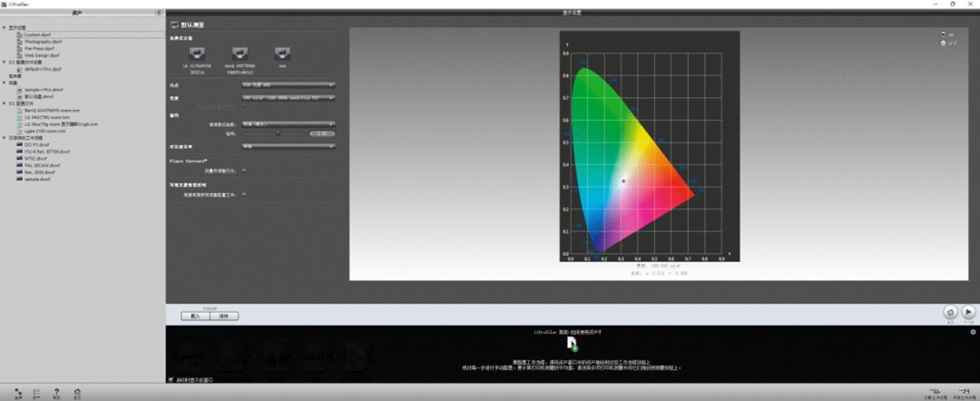The image size is (980, 401).
Task: Select DCI P3 workflow file
Action: pyautogui.click(x=37, y=144)
